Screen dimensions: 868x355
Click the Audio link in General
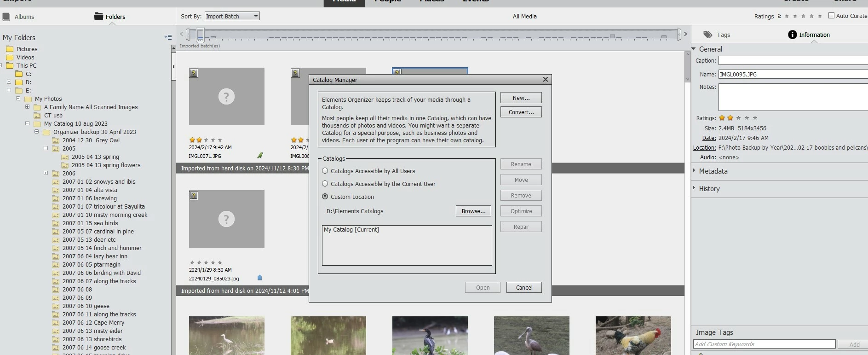pos(708,157)
